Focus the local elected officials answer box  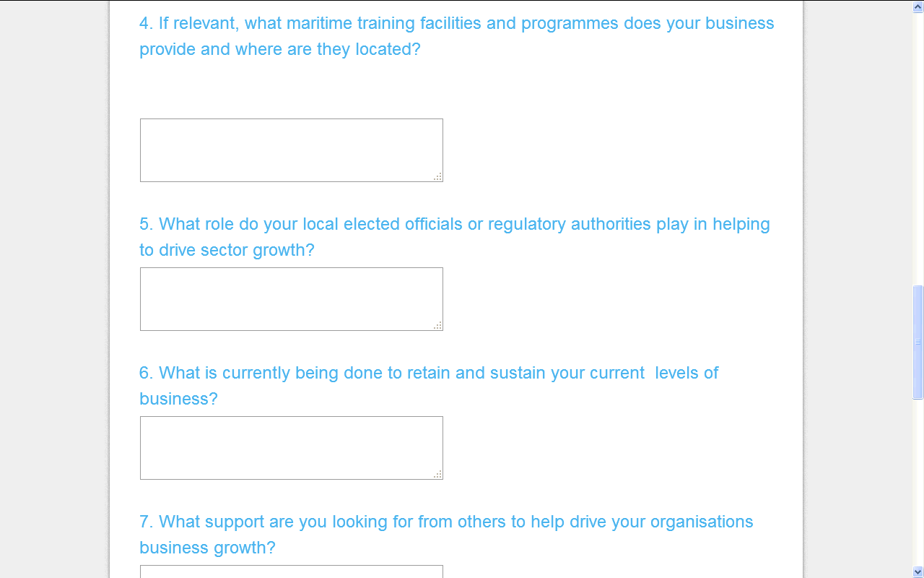pyautogui.click(x=291, y=299)
